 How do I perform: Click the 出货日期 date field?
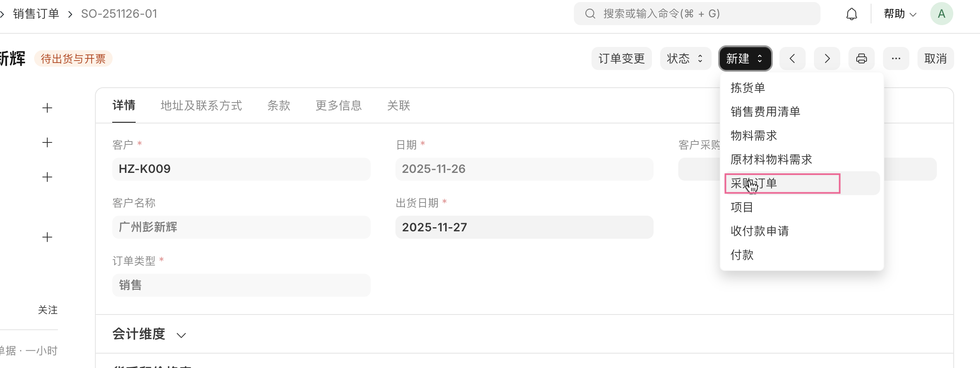[524, 227]
